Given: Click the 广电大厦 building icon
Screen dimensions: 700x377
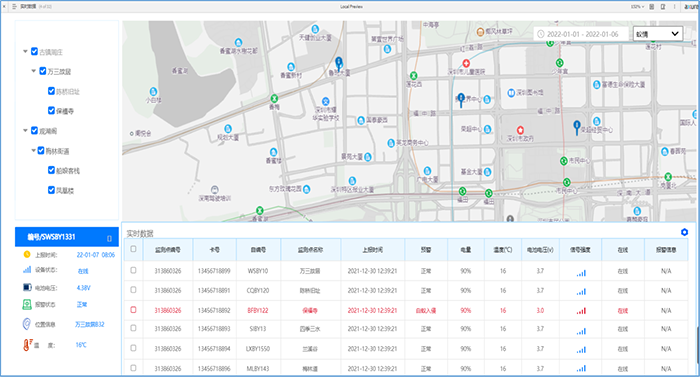Looking at the screenshot, I should click(x=427, y=171).
